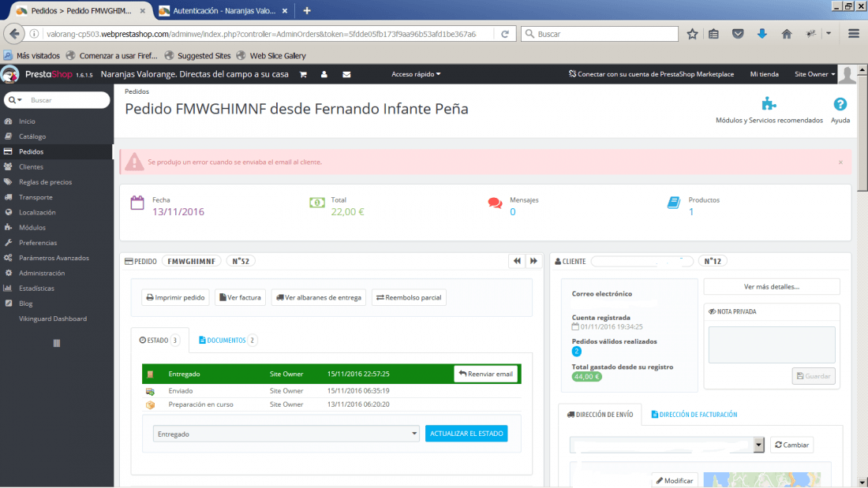Click the Pedidos breadcrumb link
This screenshot has width=868, height=488.
click(137, 92)
